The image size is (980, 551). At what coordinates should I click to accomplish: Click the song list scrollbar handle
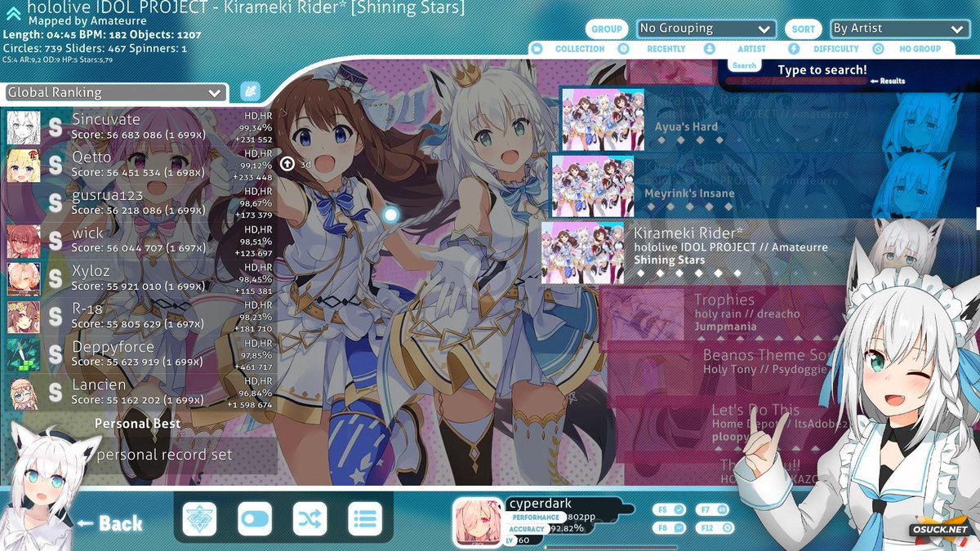click(978, 218)
